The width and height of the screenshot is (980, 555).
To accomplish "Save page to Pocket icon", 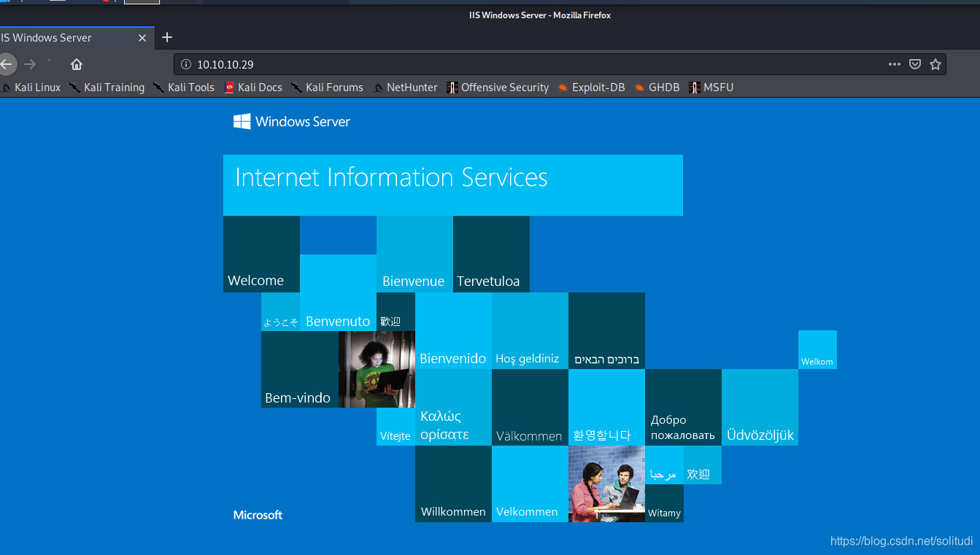I will (x=915, y=64).
